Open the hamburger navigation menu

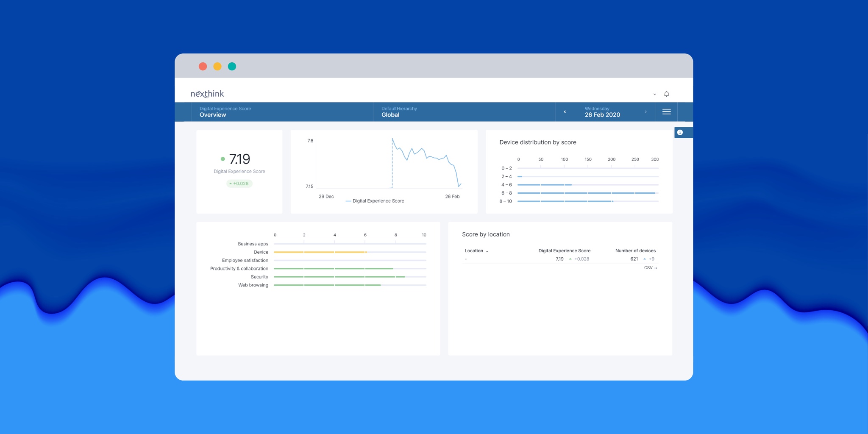coord(666,111)
